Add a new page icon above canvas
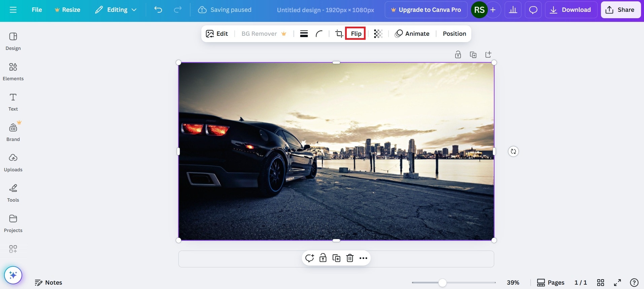 (488, 55)
